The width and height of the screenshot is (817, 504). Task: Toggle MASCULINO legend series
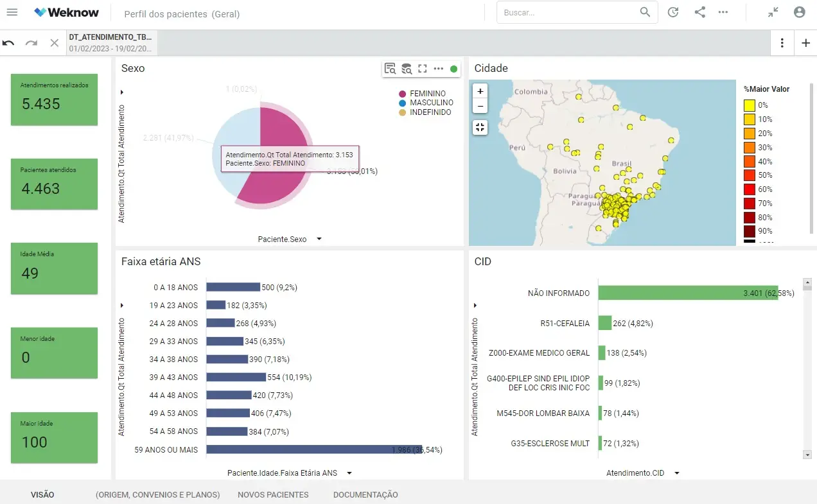tap(426, 103)
